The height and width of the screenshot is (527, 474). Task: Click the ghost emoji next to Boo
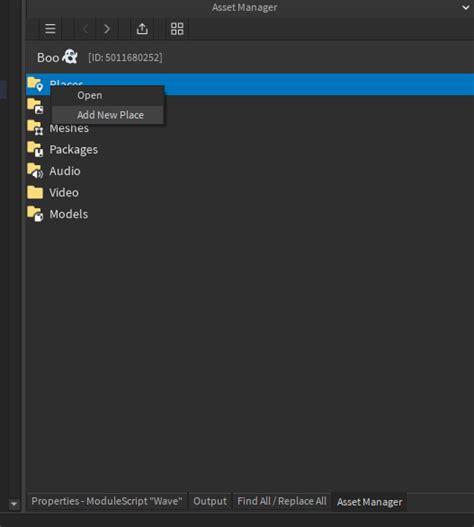70,57
